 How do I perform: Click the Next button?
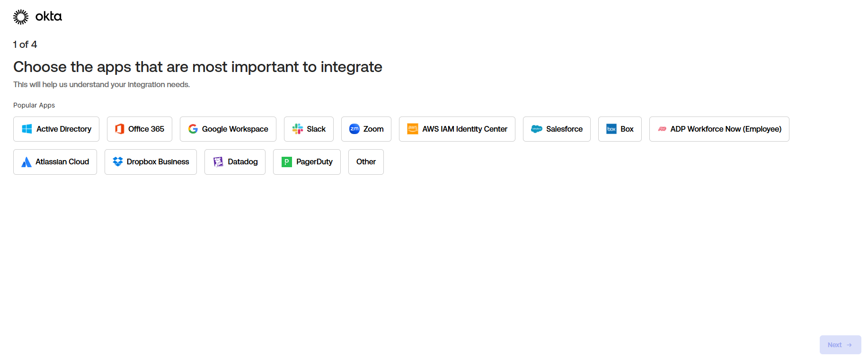coord(841,345)
